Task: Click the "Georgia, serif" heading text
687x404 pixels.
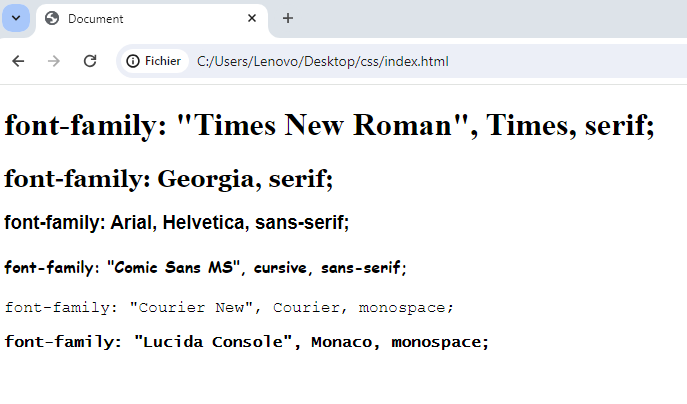Action: (x=169, y=180)
